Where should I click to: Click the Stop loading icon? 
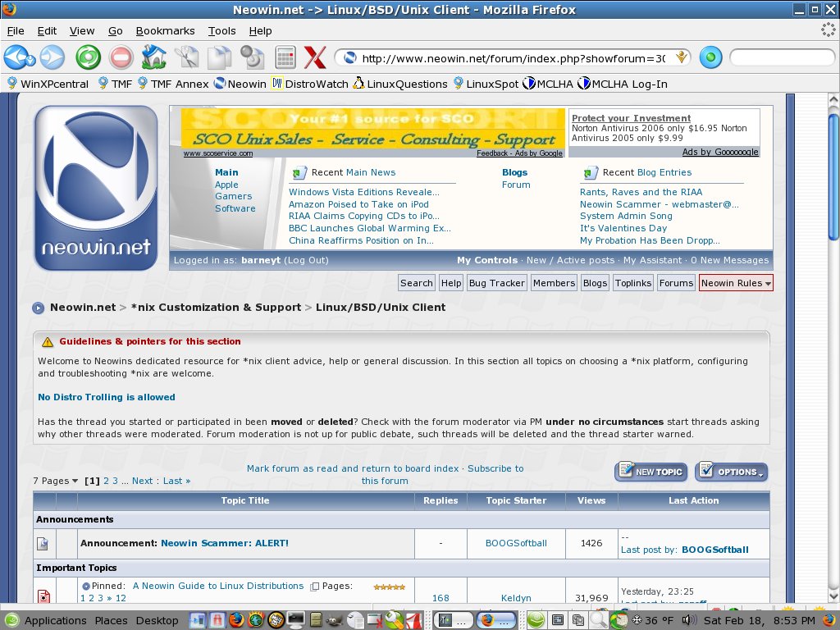point(121,57)
